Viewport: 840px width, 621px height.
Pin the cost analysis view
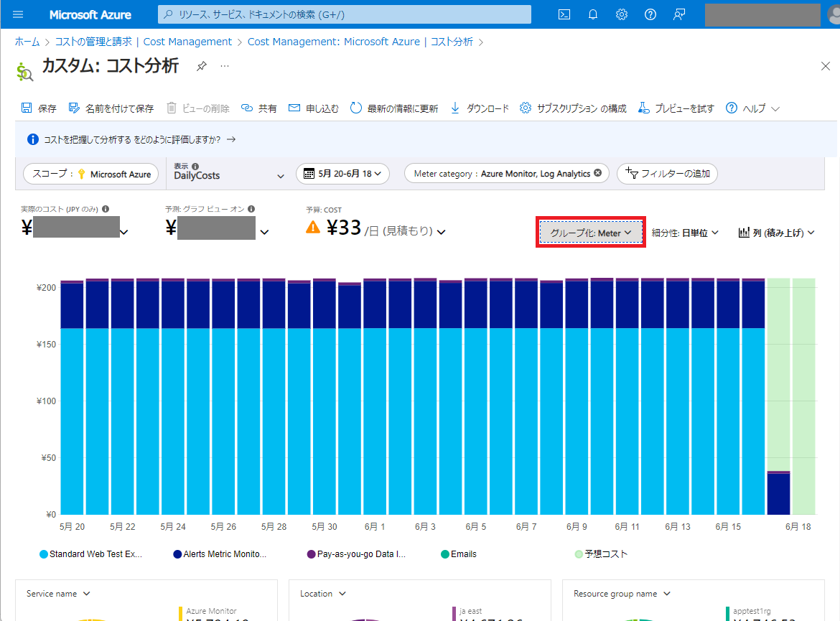coord(202,66)
